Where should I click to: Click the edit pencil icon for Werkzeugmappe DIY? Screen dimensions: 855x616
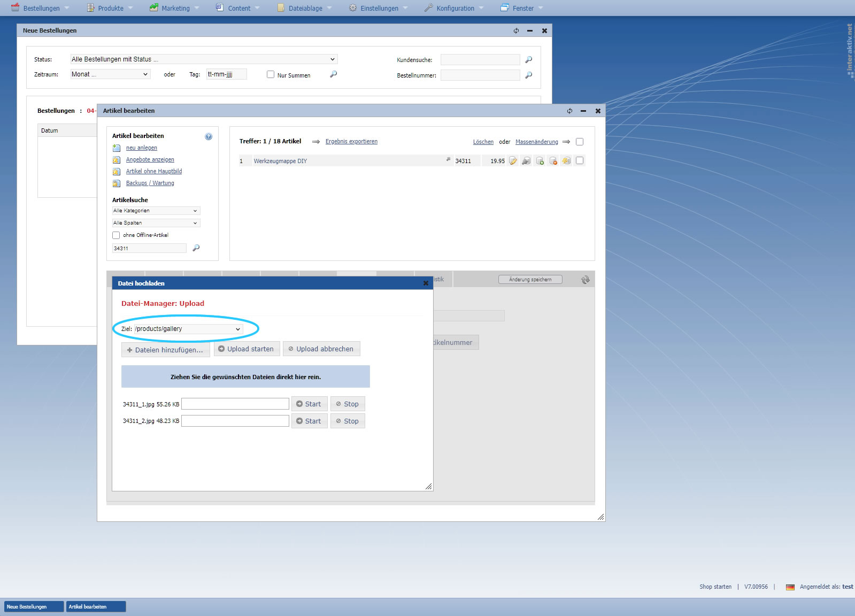coord(513,161)
